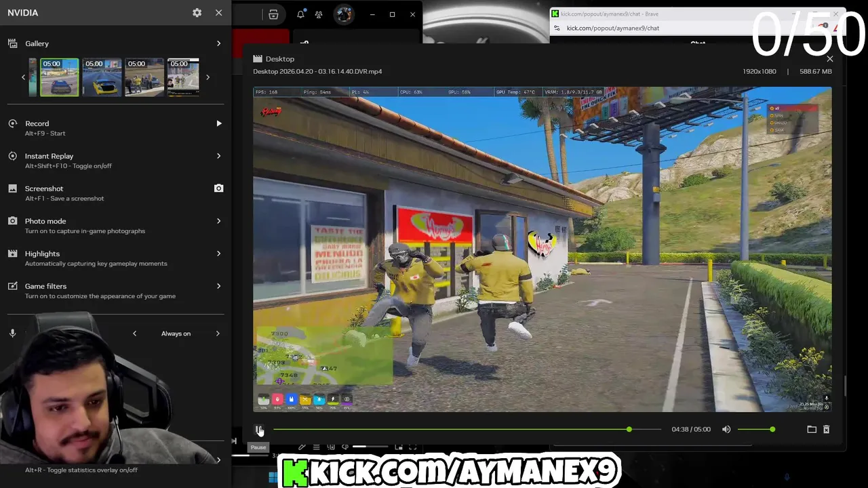Show next gallery thumbnails arrow
The width and height of the screenshot is (868, 488).
(208, 77)
